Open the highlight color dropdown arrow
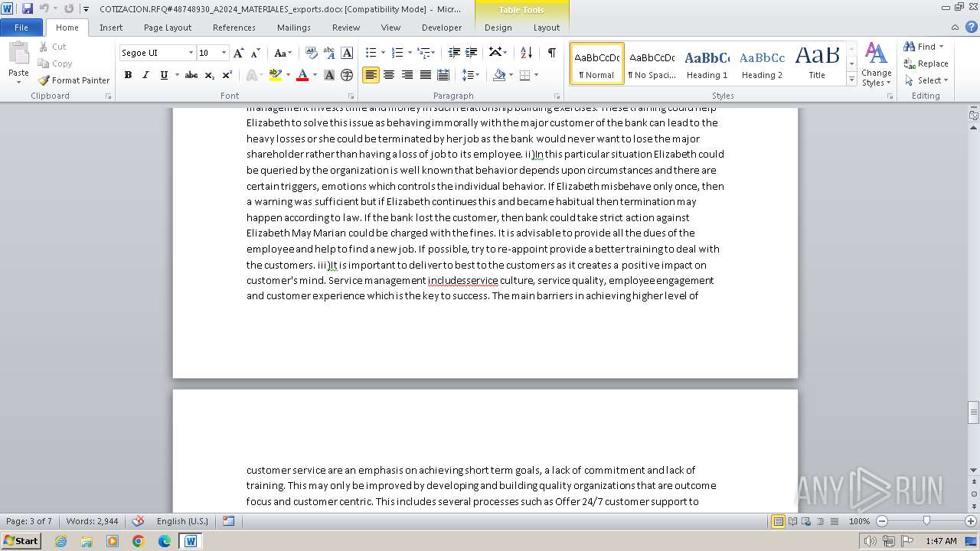980x551 pixels. click(x=288, y=75)
